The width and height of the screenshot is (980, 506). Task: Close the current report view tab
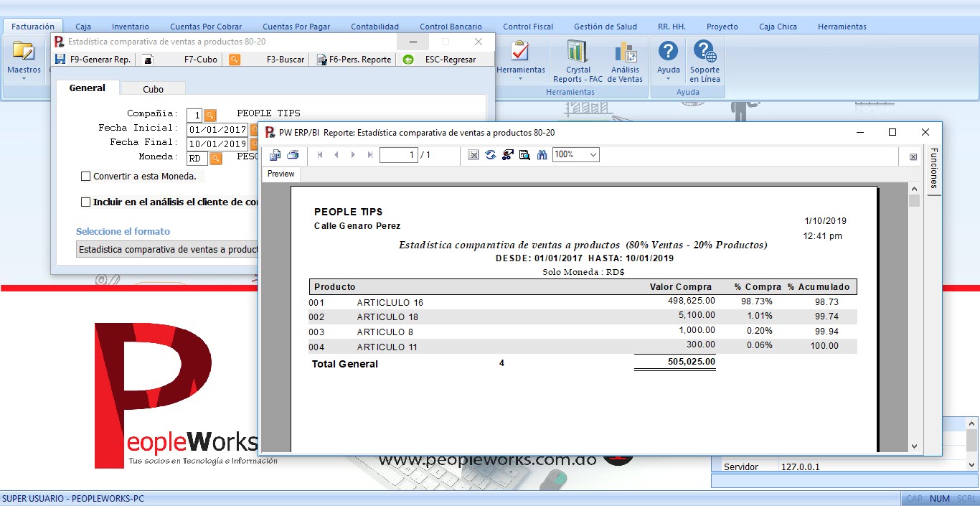(x=913, y=156)
